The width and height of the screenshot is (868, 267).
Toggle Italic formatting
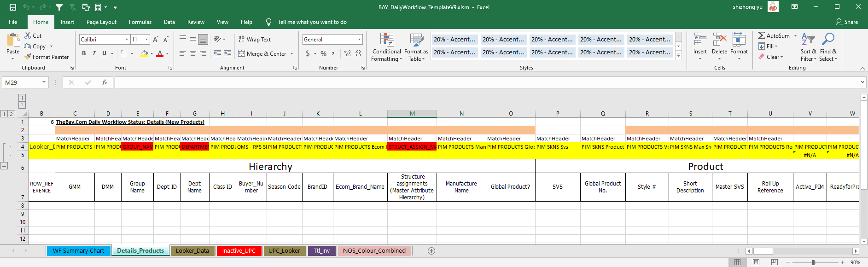94,53
